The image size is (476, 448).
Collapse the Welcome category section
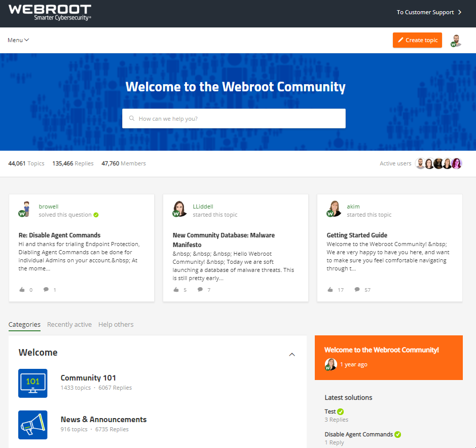pos(292,354)
